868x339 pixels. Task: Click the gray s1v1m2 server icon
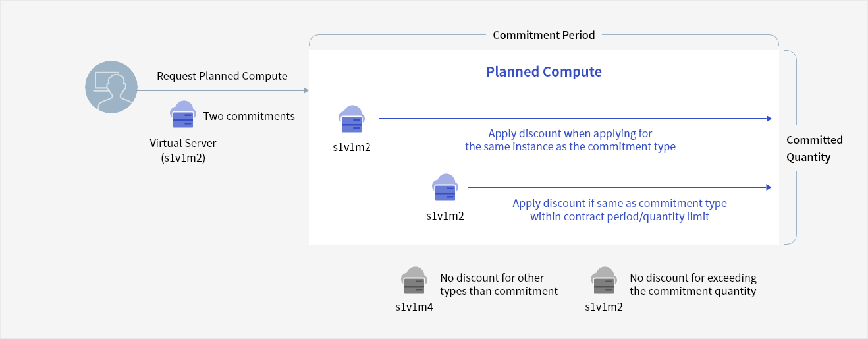click(x=604, y=281)
